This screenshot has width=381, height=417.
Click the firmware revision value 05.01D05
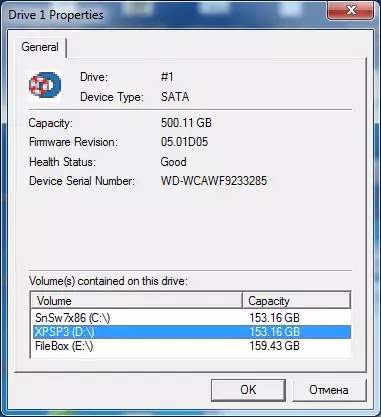(x=184, y=142)
